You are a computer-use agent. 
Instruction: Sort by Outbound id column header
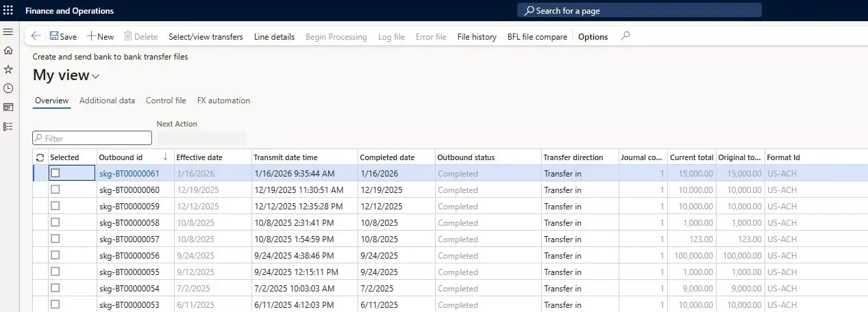(x=121, y=157)
